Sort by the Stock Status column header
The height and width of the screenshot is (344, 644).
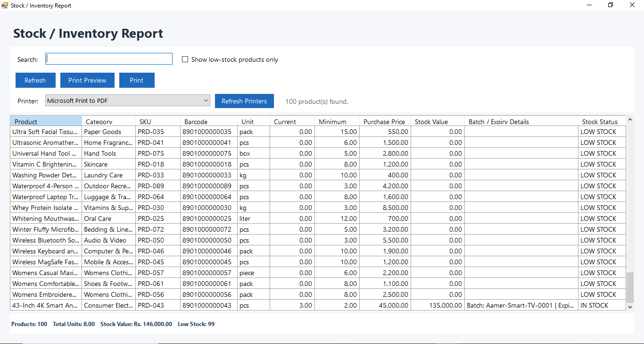point(602,121)
